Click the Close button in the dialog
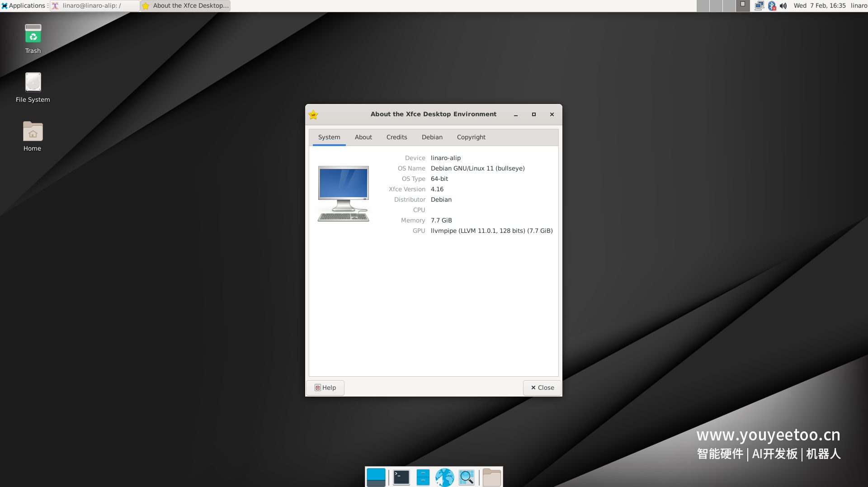Screen dimensions: 868x487 [x=542, y=388]
